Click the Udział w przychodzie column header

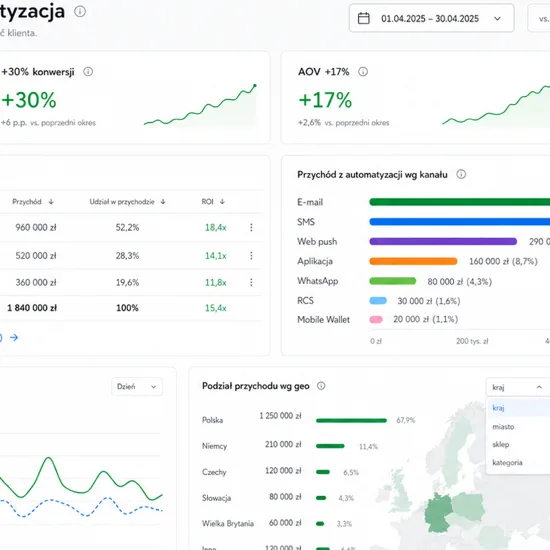pyautogui.click(x=122, y=202)
